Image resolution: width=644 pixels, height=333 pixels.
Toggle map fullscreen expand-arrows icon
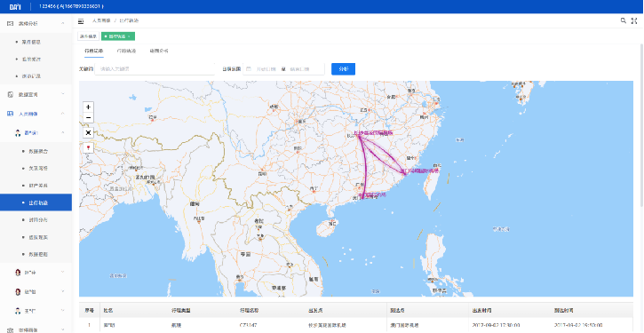click(x=88, y=132)
